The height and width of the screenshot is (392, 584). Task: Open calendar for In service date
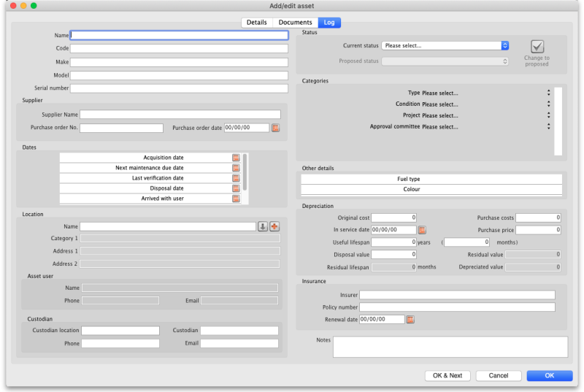(x=421, y=230)
